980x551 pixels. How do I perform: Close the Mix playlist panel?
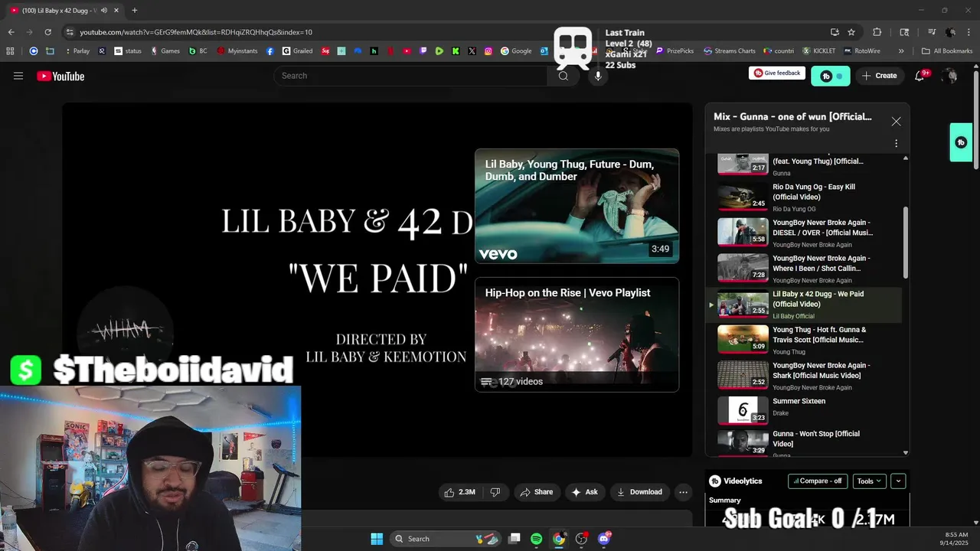click(896, 122)
